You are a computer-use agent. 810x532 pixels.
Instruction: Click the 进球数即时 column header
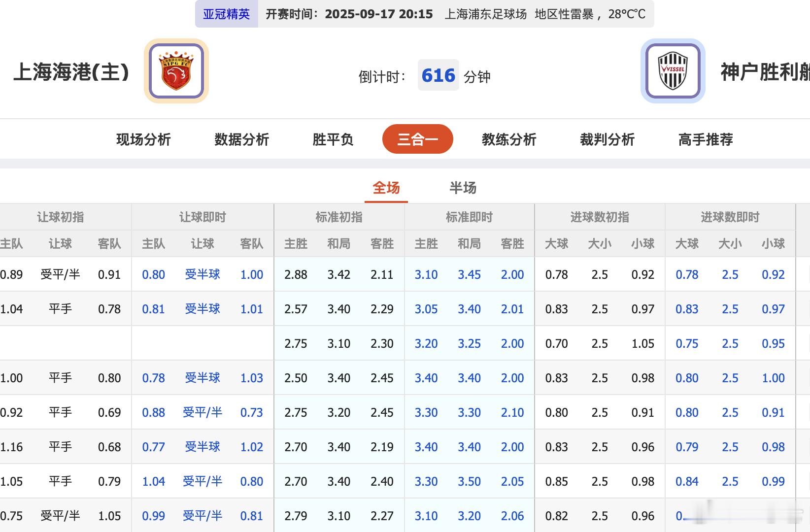click(730, 217)
